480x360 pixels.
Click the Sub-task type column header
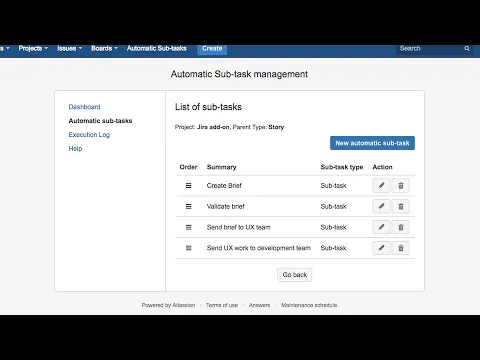pos(342,167)
